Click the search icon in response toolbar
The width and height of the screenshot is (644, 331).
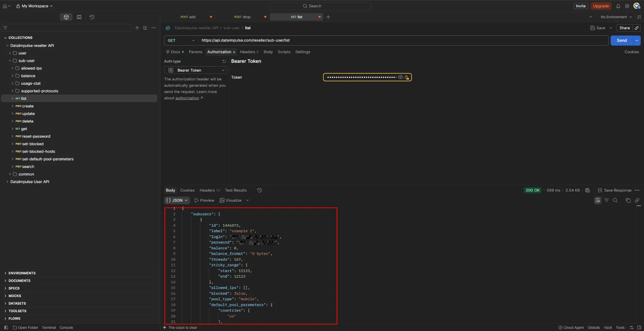tap(615, 200)
